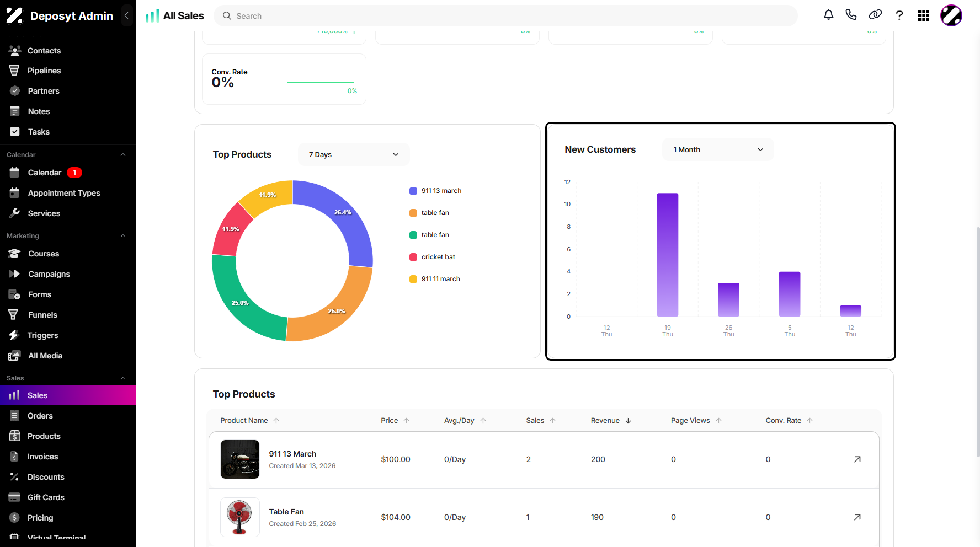This screenshot has height=547, width=980.
Task: Click the Search input field
Action: pos(505,16)
